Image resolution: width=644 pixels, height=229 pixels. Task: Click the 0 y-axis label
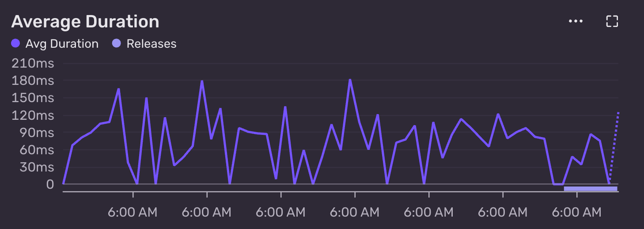pyautogui.click(x=49, y=184)
